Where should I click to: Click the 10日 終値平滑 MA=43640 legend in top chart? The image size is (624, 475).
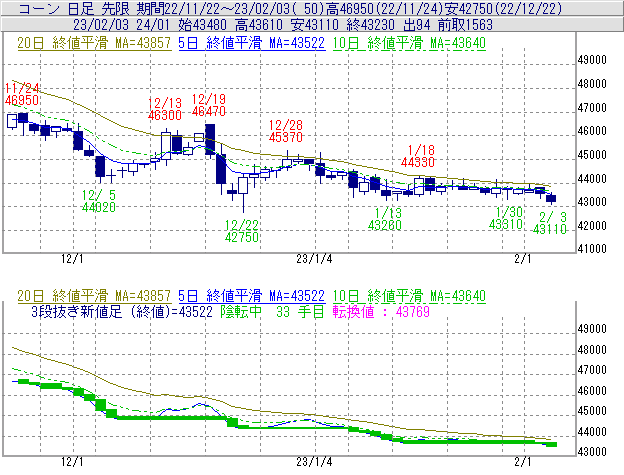pos(409,43)
